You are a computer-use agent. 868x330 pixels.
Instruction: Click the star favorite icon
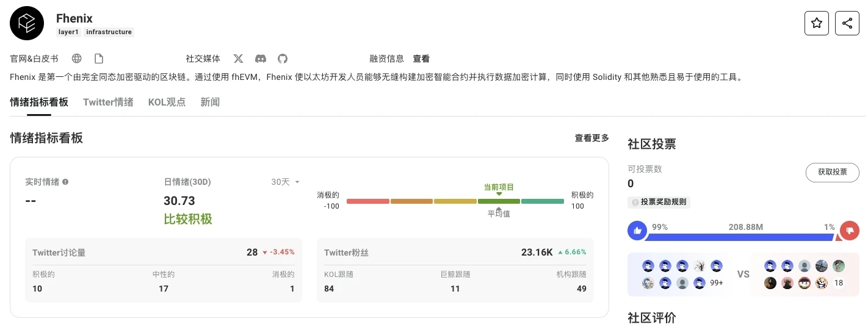[x=816, y=23]
